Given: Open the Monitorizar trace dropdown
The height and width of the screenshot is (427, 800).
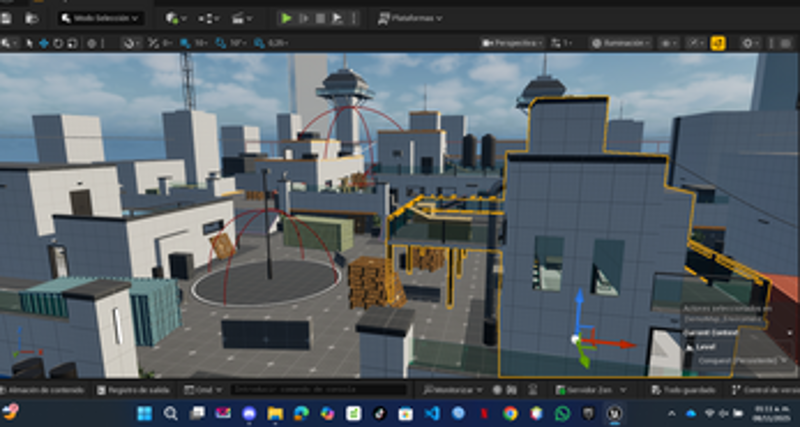Looking at the screenshot, I should click(452, 390).
